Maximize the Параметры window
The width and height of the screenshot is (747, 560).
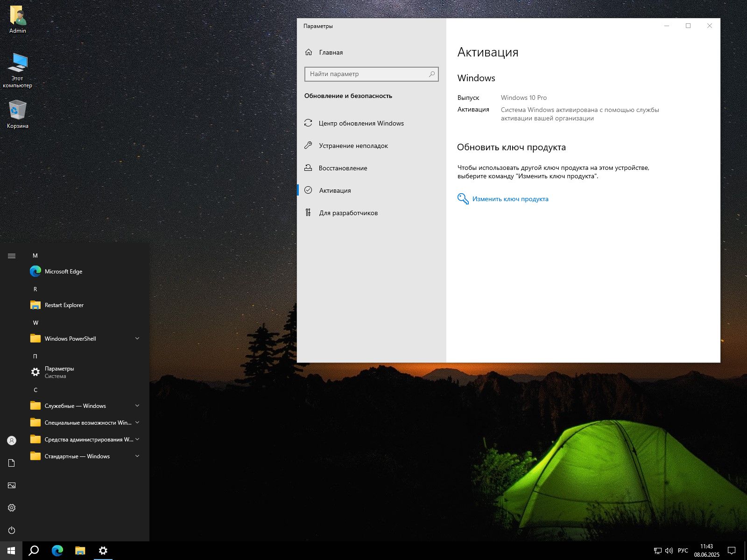(688, 26)
